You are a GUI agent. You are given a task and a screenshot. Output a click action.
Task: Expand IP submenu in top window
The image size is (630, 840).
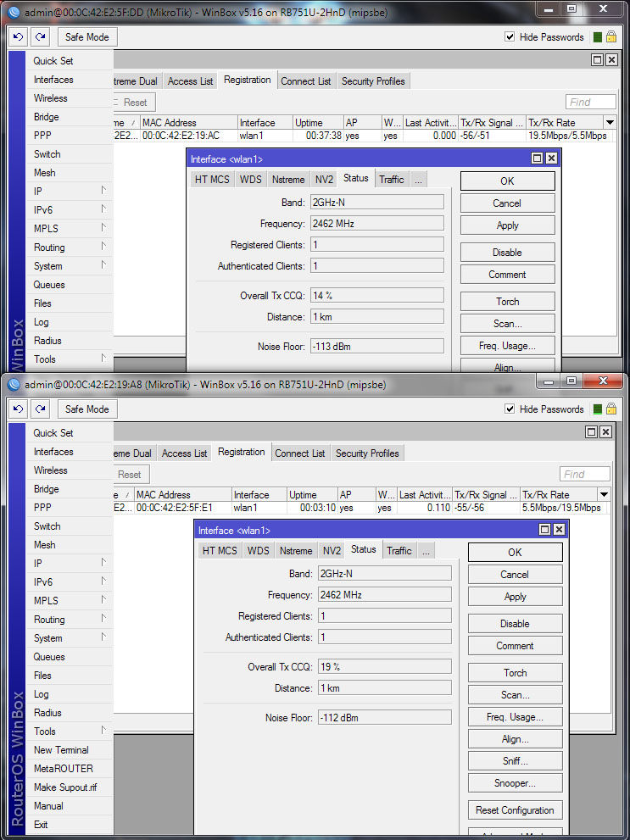point(70,192)
